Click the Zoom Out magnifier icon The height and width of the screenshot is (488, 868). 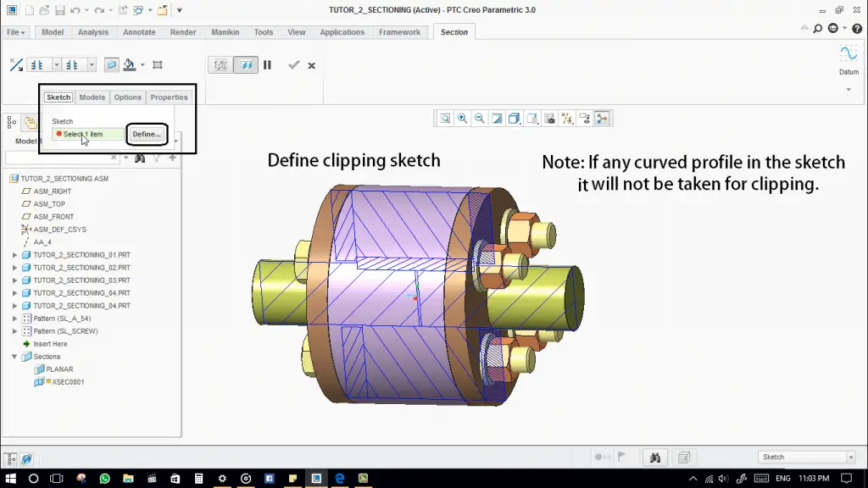coord(480,119)
